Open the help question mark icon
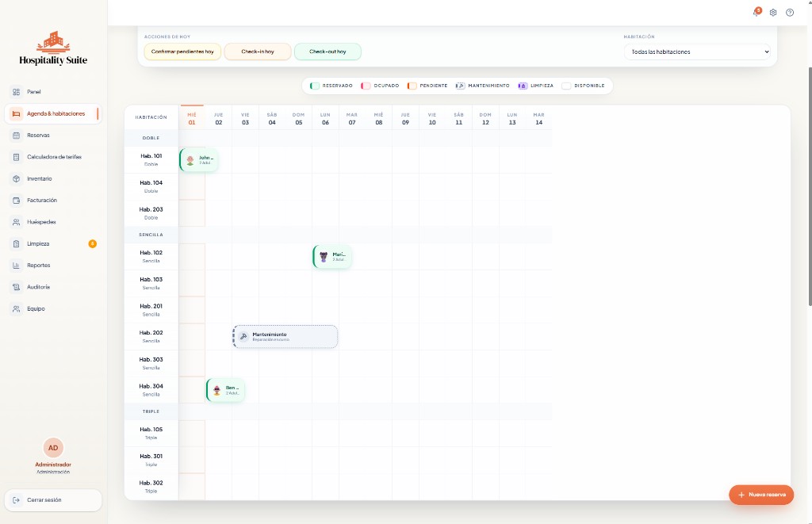This screenshot has width=812, height=524. (790, 13)
